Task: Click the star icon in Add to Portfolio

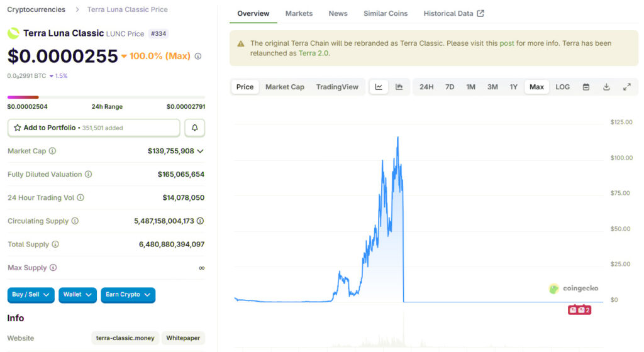Action: 17,128
